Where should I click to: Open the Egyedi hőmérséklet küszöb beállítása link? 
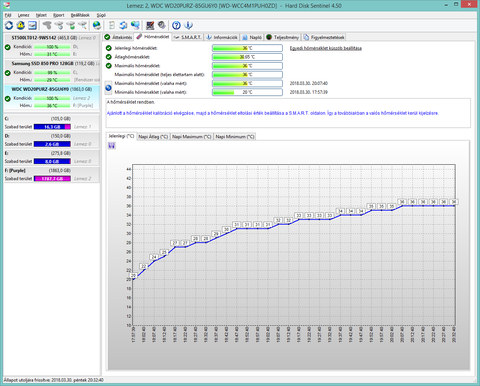(x=326, y=48)
